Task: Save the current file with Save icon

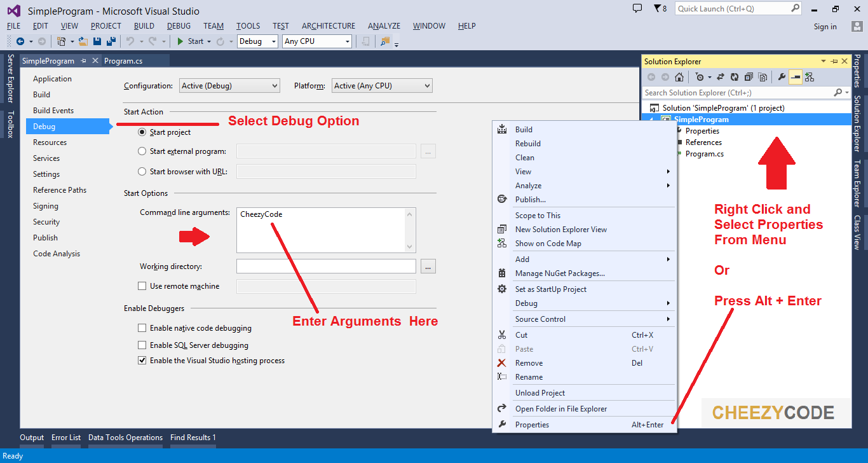Action: pos(97,41)
